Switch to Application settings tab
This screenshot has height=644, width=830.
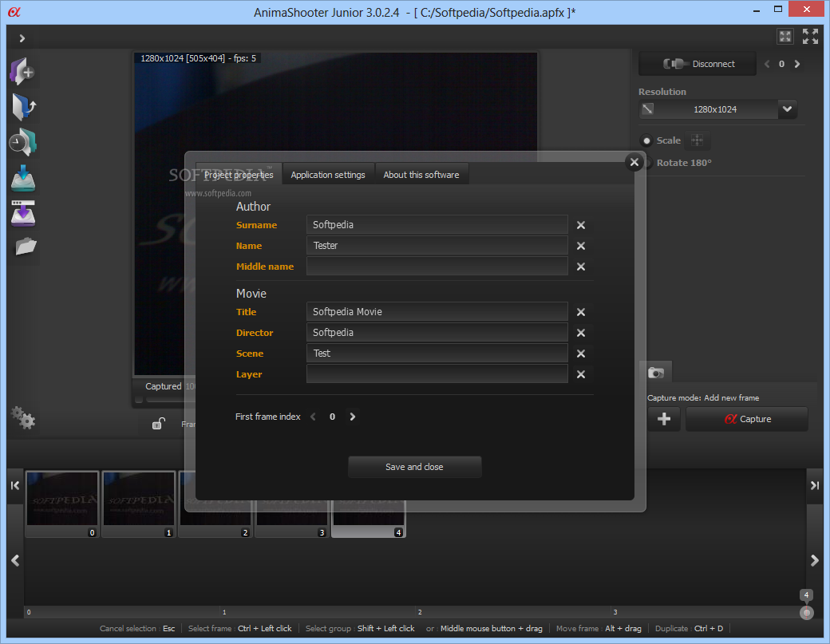point(328,175)
